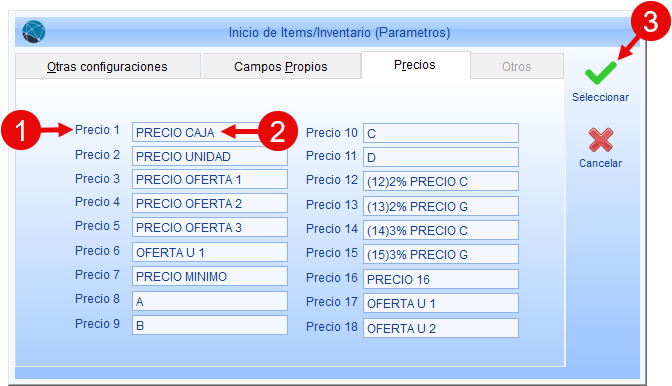This screenshot has width=672, height=386.
Task: Open the Campos Propios tab
Action: pyautogui.click(x=281, y=66)
